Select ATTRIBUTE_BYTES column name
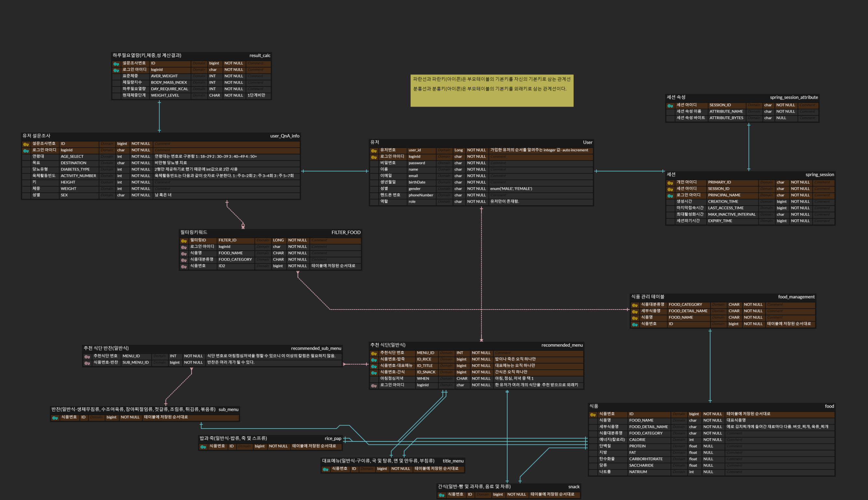 point(726,118)
